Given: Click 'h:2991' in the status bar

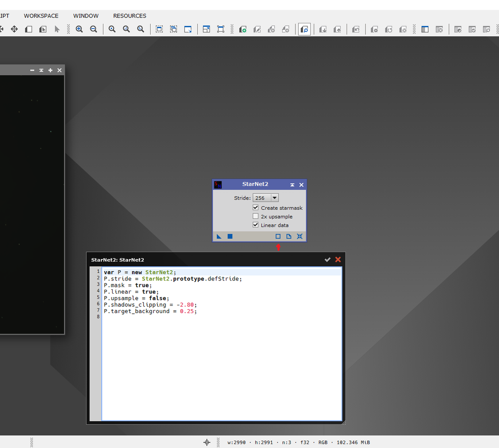Looking at the screenshot, I should click(264, 442).
